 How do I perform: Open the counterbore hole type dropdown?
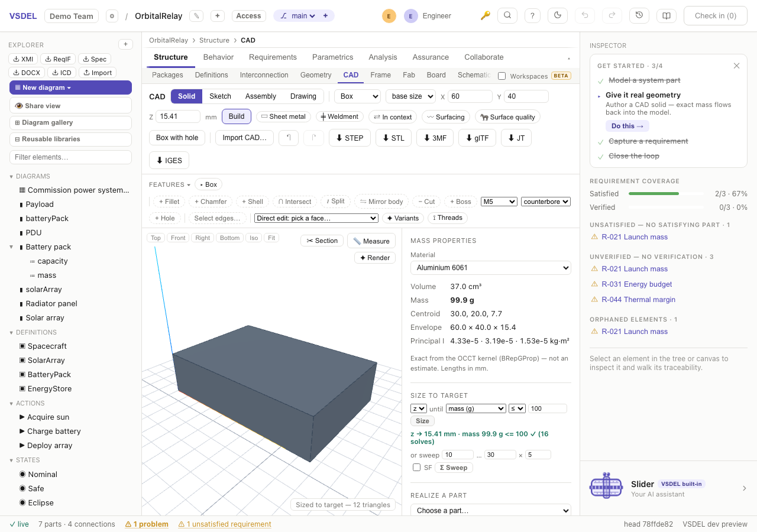coord(546,202)
